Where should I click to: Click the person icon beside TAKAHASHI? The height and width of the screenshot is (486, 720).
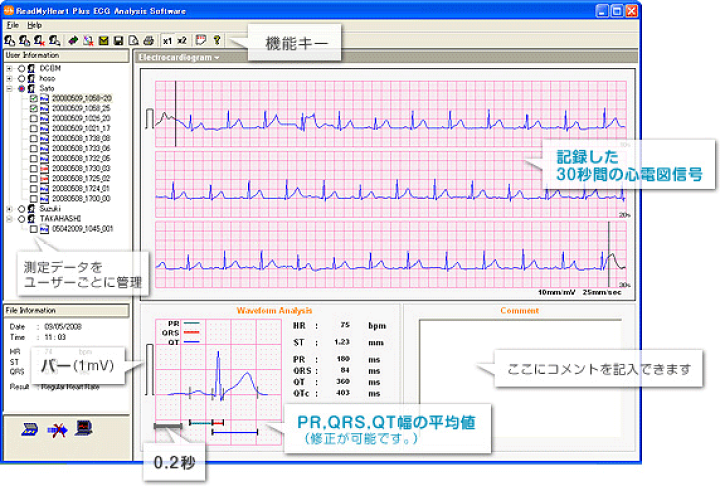31,219
